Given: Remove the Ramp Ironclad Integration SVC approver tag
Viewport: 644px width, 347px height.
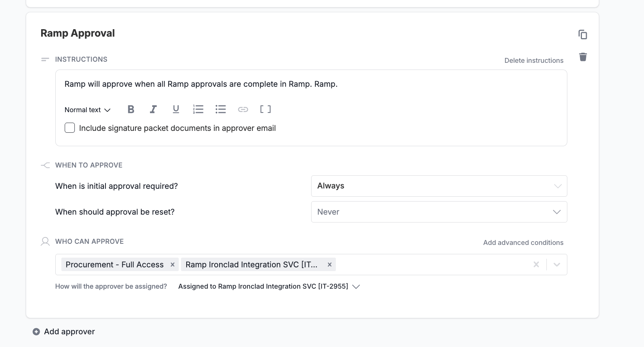Looking at the screenshot, I should click(x=329, y=264).
